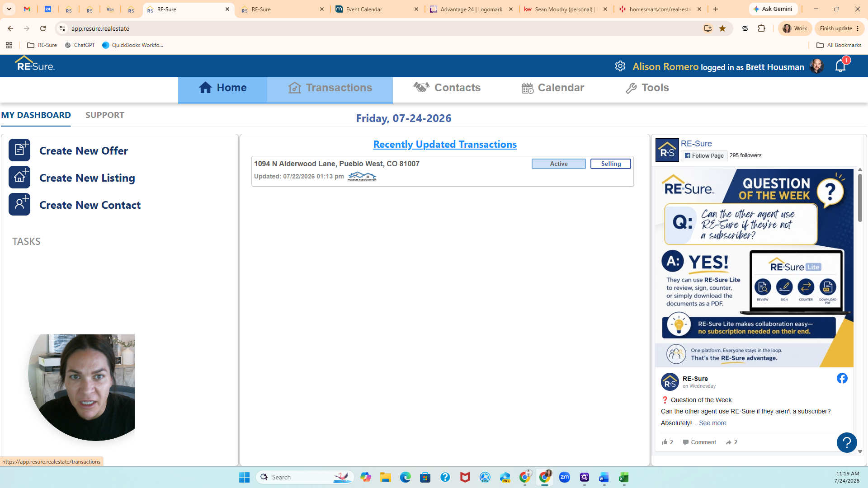This screenshot has height=488, width=868.
Task: Click the Selling button on the transaction
Action: click(x=611, y=164)
